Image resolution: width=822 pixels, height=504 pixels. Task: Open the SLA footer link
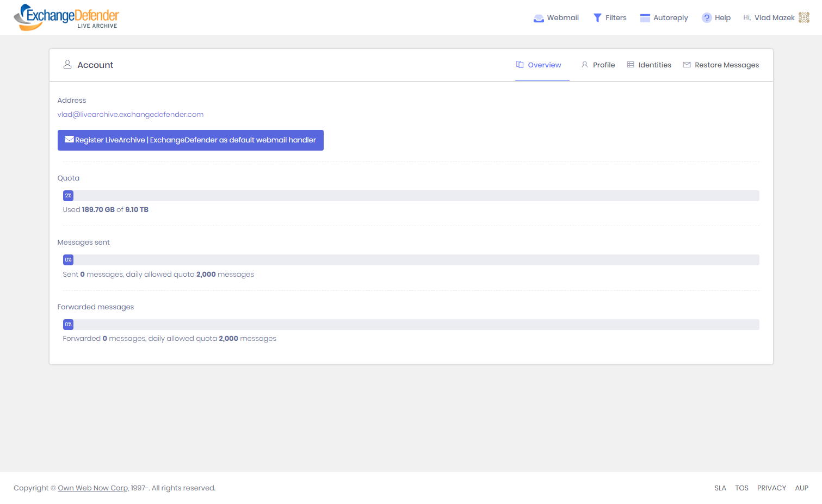(x=720, y=488)
